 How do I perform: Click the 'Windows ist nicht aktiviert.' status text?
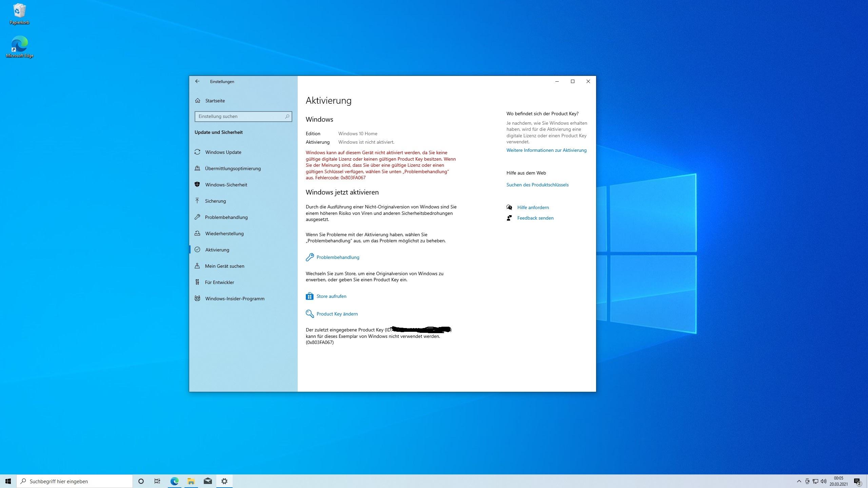pyautogui.click(x=366, y=142)
